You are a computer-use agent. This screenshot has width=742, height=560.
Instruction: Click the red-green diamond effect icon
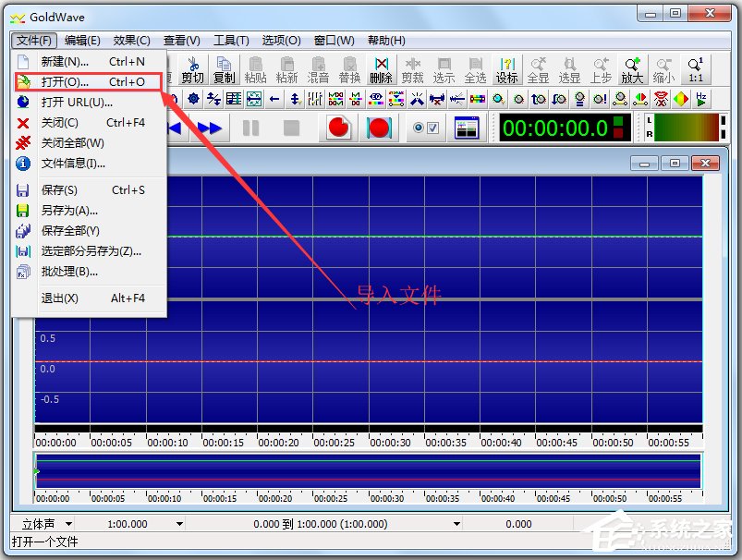click(681, 99)
